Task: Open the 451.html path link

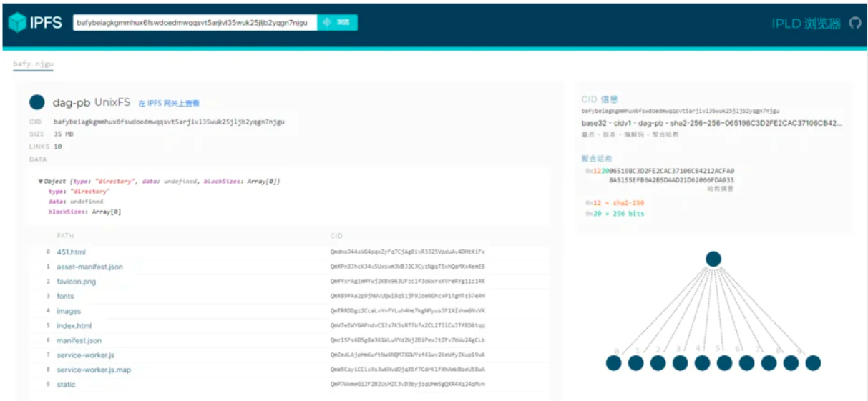Action: tap(72, 252)
